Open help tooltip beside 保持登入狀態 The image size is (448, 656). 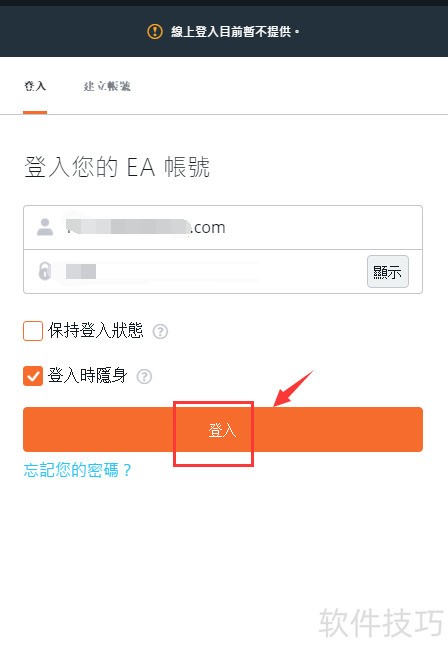click(160, 332)
